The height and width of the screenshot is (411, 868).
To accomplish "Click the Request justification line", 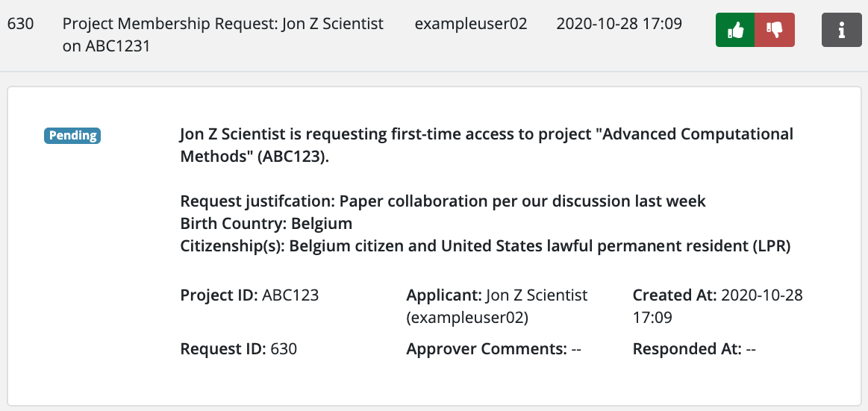I will click(443, 201).
